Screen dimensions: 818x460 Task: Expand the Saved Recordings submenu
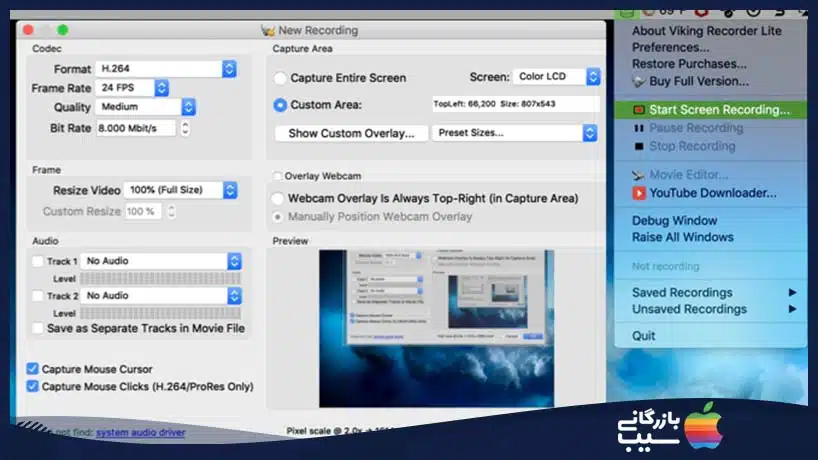[x=711, y=293]
